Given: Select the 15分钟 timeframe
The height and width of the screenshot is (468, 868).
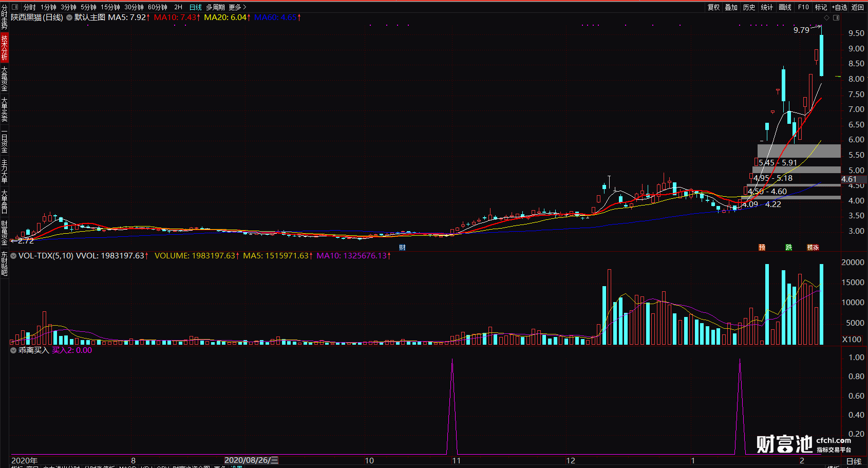Looking at the screenshot, I should coord(110,7).
